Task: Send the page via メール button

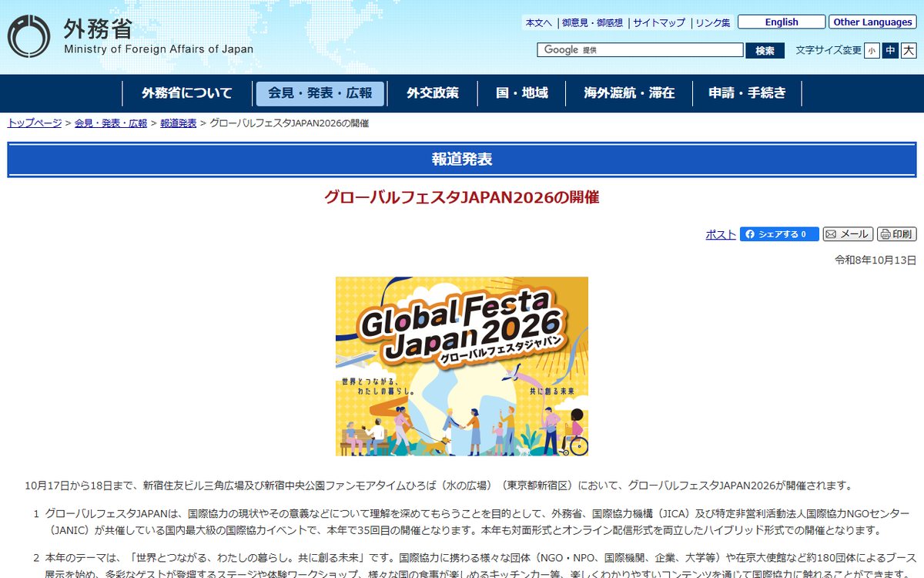Action: coord(848,234)
